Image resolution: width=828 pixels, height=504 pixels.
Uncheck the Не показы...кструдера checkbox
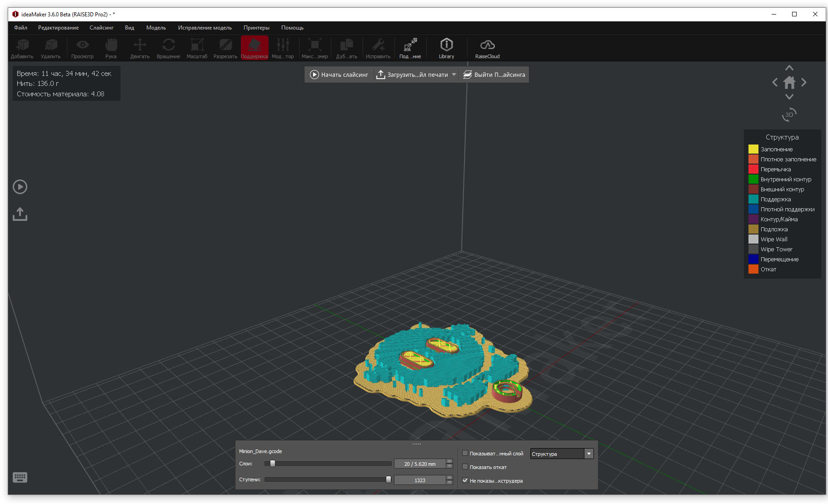(x=465, y=480)
